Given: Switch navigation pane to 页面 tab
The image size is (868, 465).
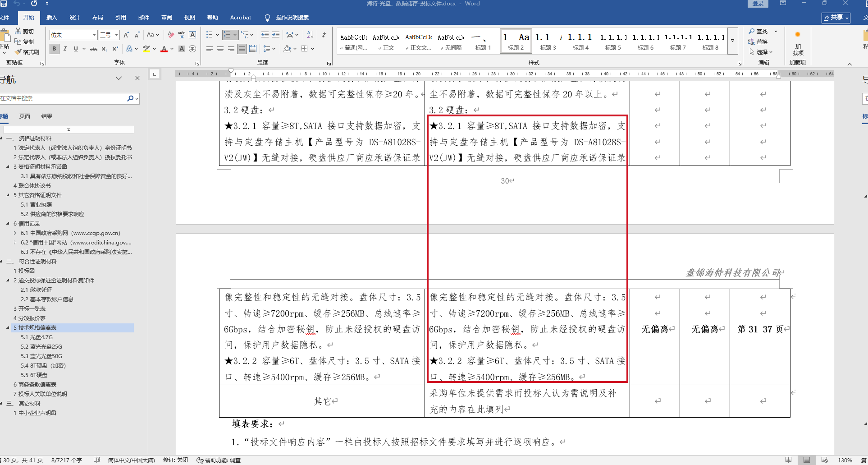Looking at the screenshot, I should point(25,116).
